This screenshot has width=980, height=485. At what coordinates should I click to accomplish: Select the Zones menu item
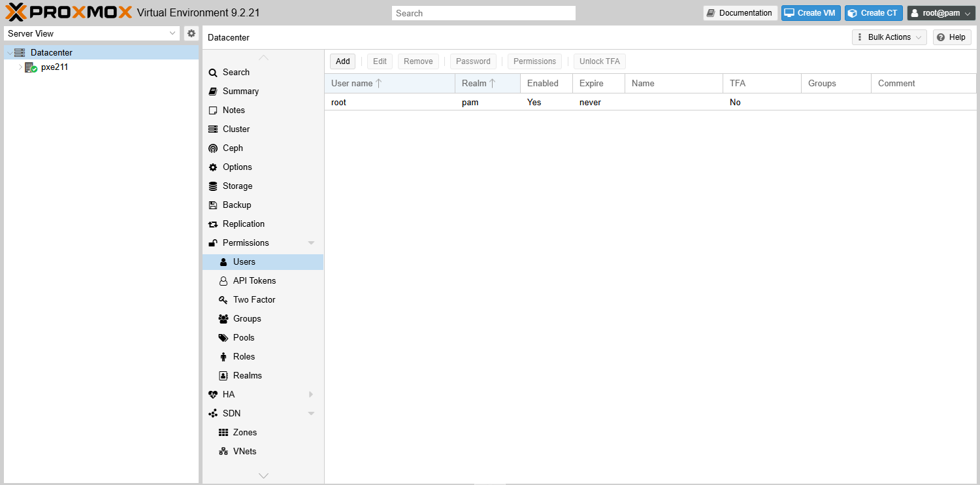coord(263,433)
